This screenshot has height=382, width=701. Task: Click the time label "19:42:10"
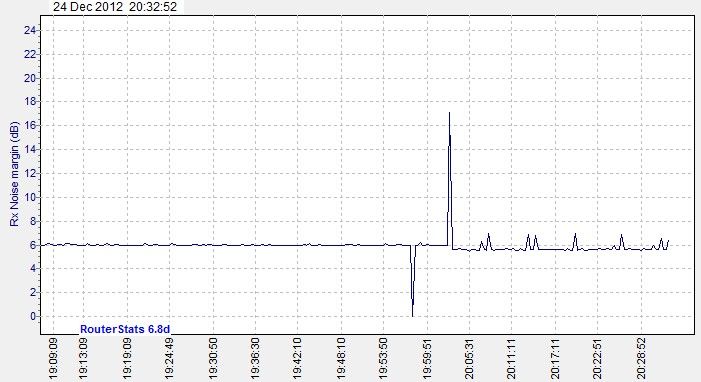point(297,359)
